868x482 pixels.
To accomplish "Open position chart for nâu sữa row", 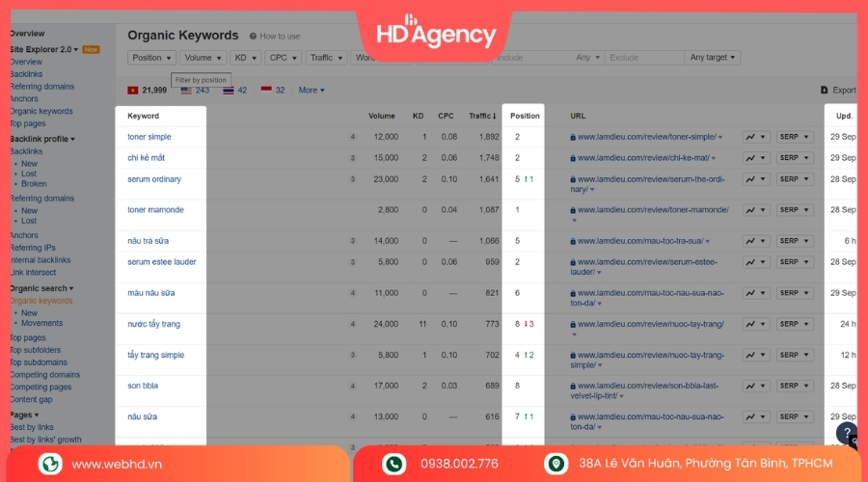I will pyautogui.click(x=755, y=416).
